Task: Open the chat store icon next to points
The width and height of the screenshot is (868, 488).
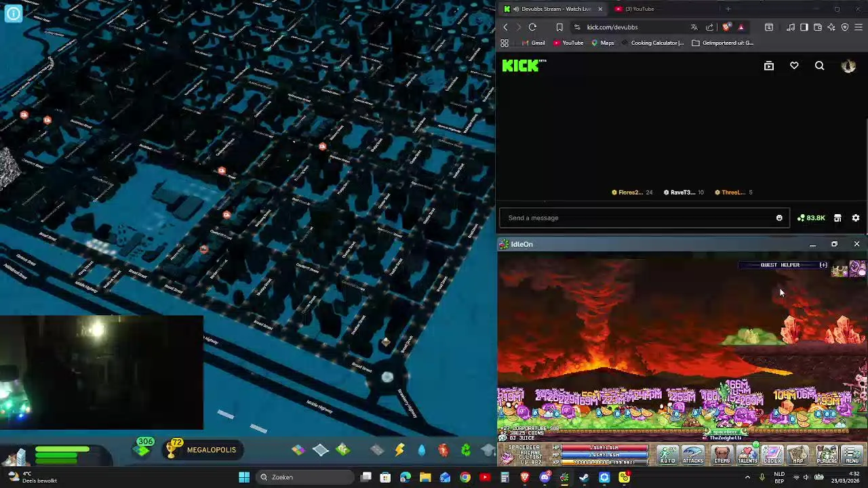Action: [837, 218]
